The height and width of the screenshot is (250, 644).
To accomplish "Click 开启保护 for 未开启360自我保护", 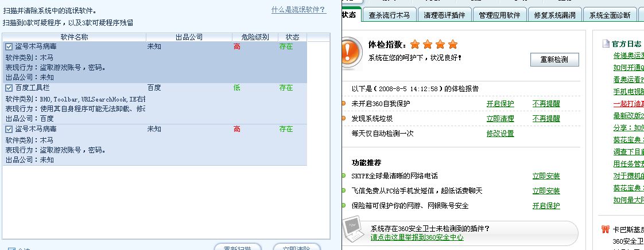I will click(x=501, y=104).
